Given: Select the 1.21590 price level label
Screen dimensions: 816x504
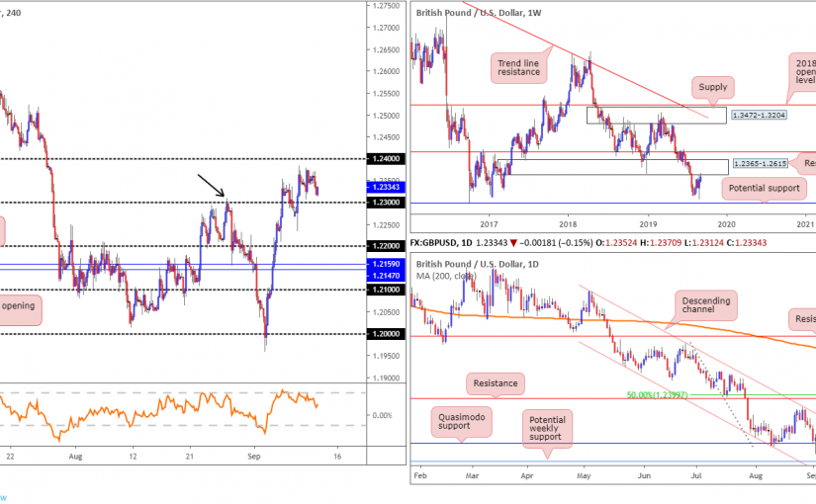Looking at the screenshot, I should [387, 264].
